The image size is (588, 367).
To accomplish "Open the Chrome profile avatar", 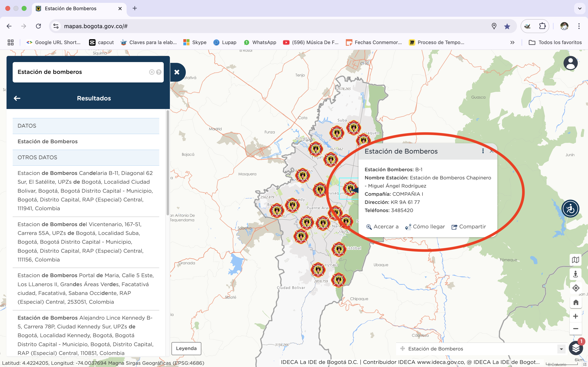I will (564, 26).
